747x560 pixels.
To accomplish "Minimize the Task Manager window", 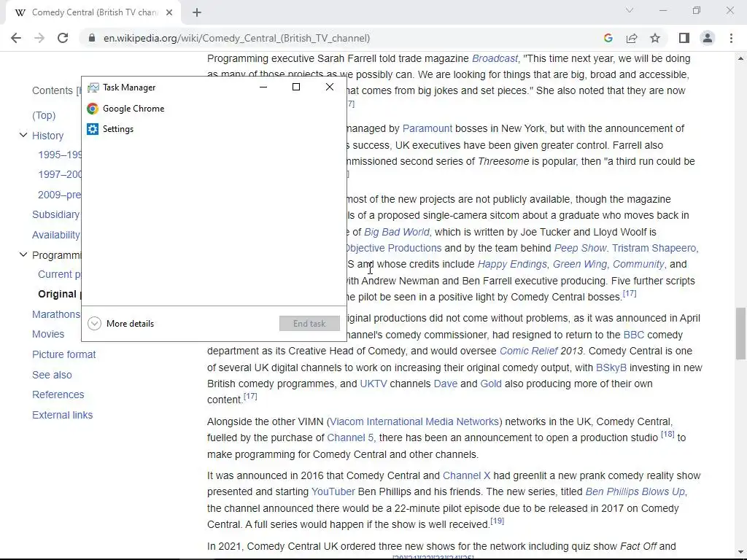I will click(263, 87).
